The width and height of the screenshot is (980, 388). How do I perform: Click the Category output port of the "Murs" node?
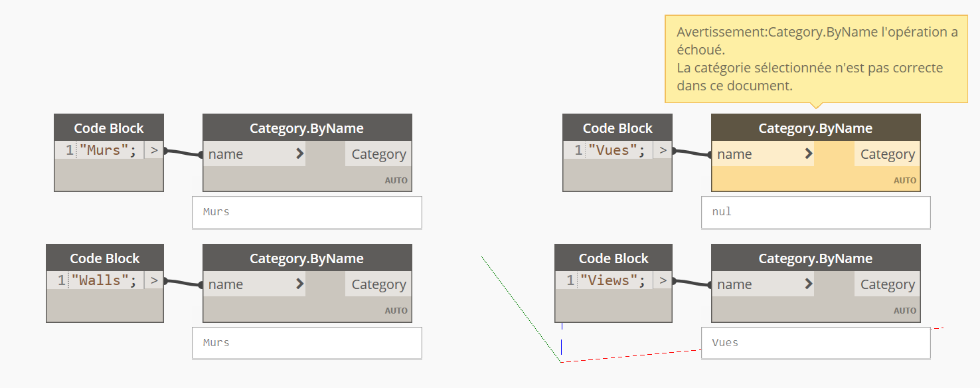[378, 154]
